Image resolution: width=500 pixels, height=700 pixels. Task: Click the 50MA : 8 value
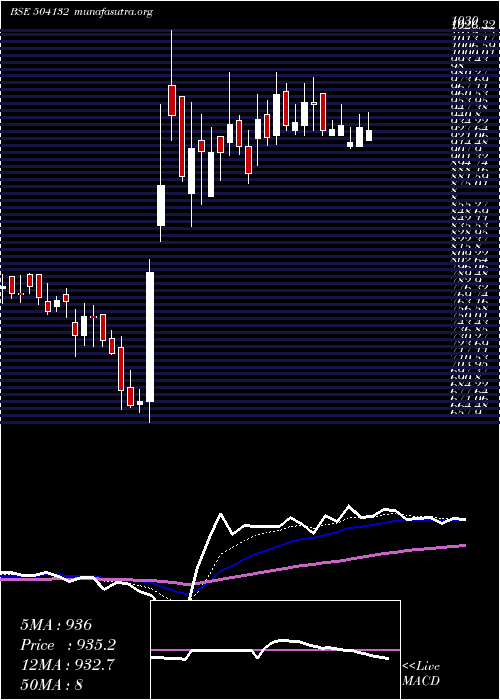52,684
